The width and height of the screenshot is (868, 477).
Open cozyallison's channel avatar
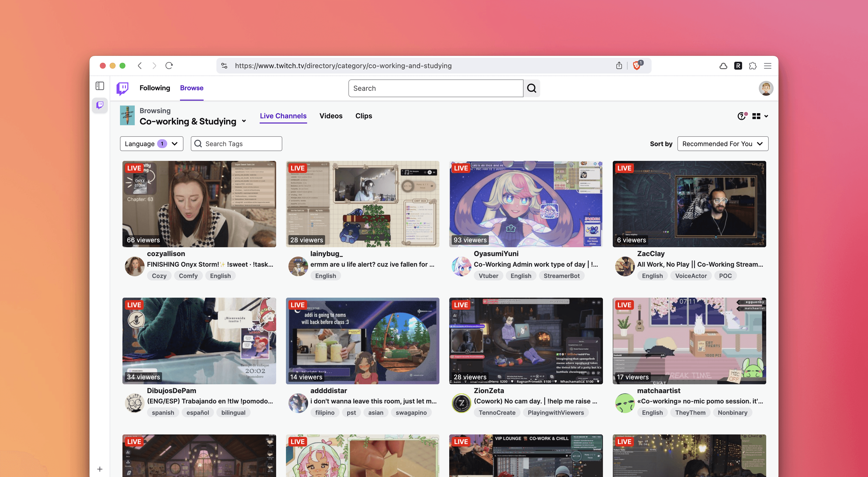[135, 266]
